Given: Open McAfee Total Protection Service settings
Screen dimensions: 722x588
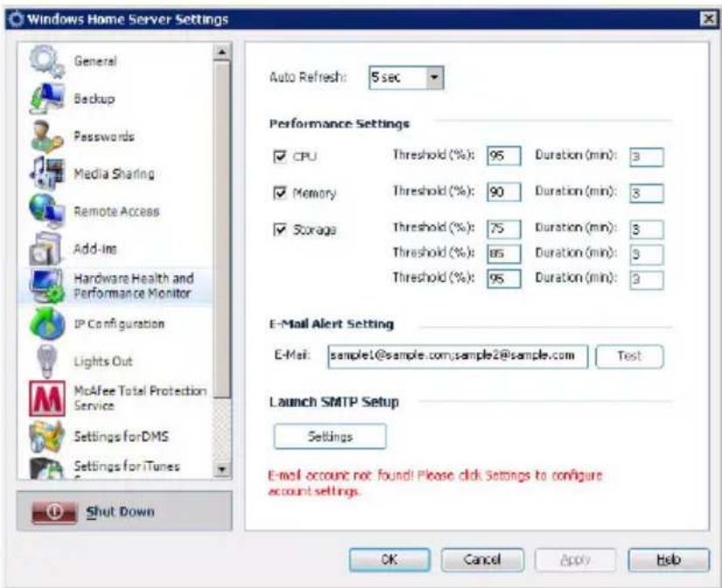Looking at the screenshot, I should point(115,398).
